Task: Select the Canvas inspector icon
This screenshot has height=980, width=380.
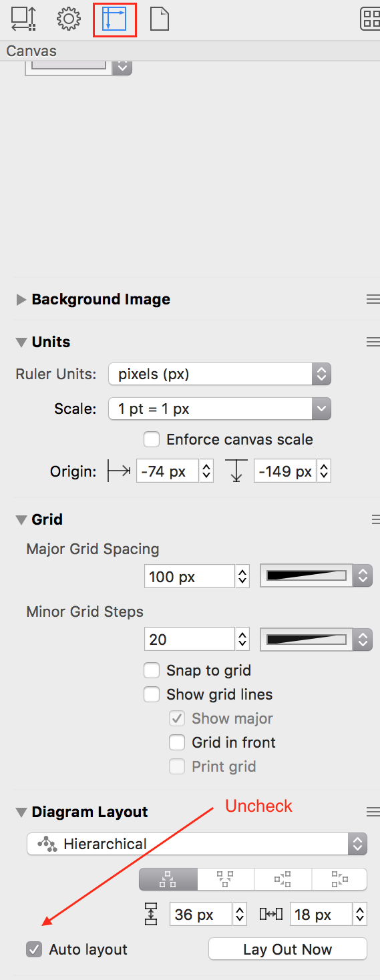Action: point(114,19)
